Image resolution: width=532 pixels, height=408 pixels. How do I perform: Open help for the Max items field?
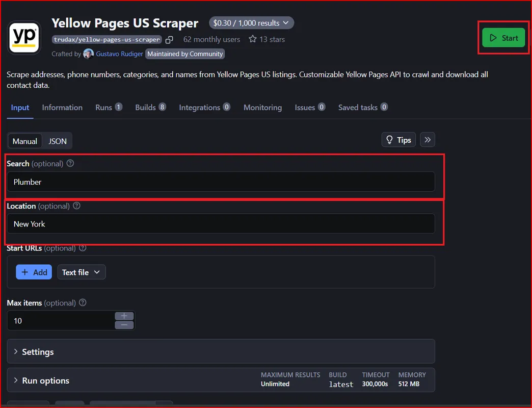point(83,302)
